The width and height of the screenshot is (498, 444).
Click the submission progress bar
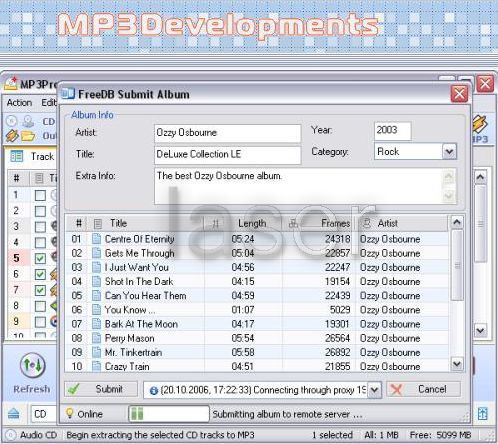click(x=169, y=414)
